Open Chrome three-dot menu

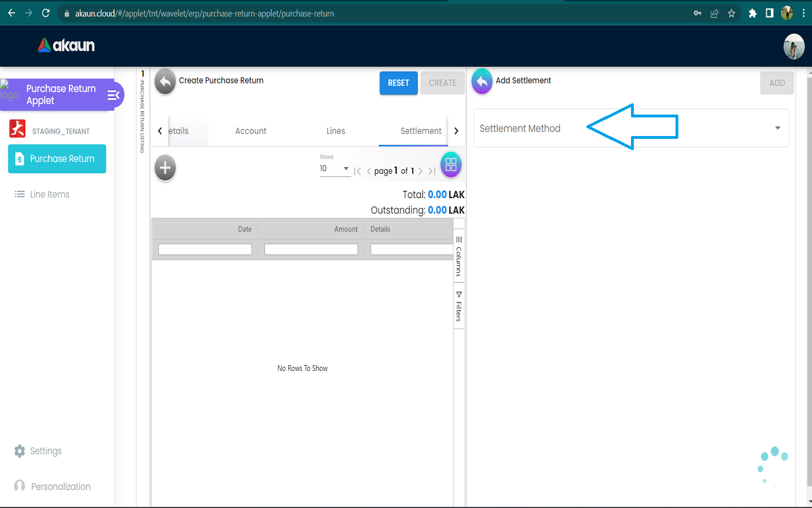tap(804, 13)
